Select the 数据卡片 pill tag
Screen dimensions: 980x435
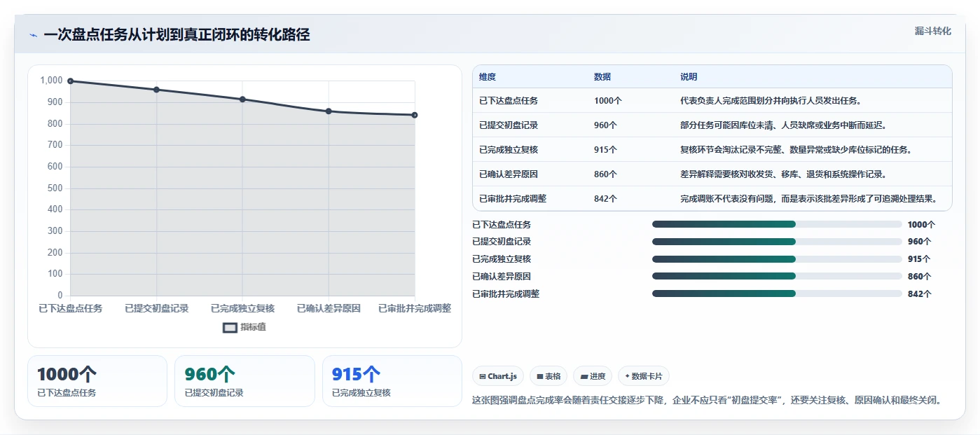click(x=644, y=376)
